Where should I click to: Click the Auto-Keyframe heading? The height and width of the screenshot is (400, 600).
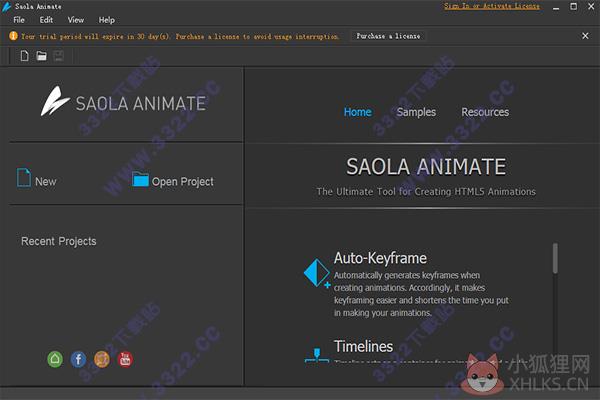[380, 258]
